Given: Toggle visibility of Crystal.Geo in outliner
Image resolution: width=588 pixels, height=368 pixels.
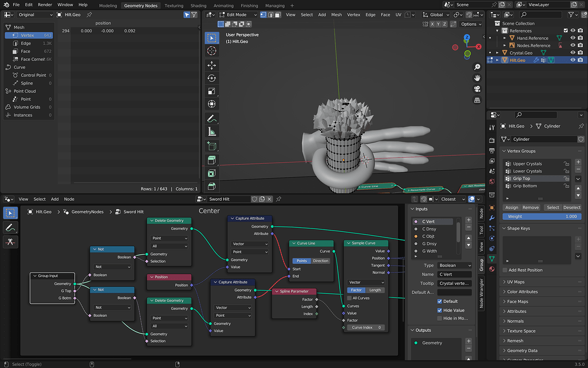Looking at the screenshot, I should coord(572,52).
